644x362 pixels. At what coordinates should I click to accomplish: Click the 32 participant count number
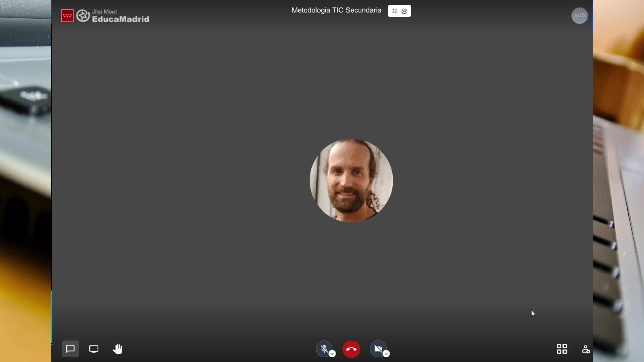(x=394, y=11)
